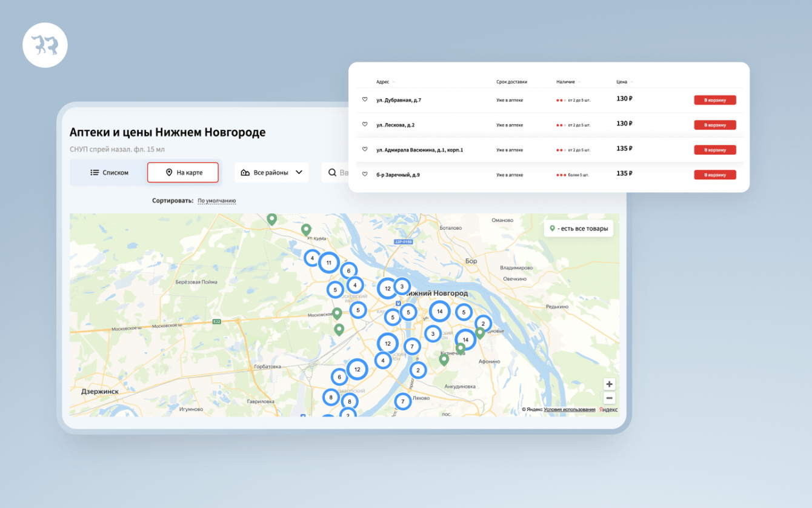
Task: Click the magnifier search icon
Action: pos(332,172)
